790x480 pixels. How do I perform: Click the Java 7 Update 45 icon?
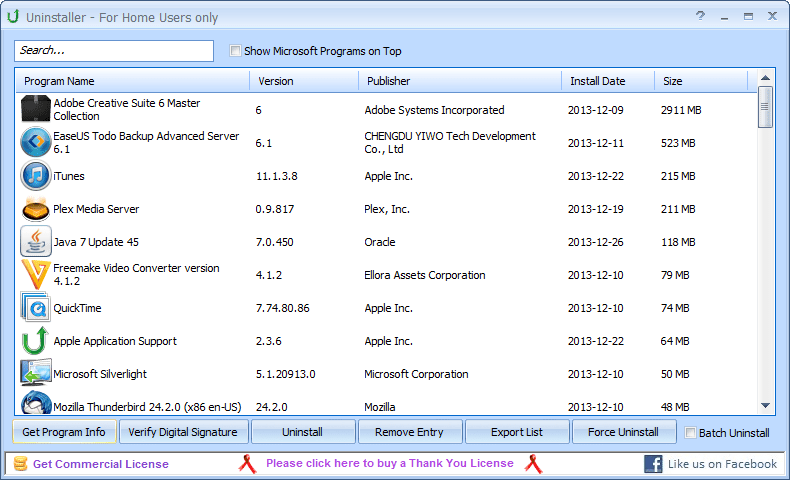point(35,242)
